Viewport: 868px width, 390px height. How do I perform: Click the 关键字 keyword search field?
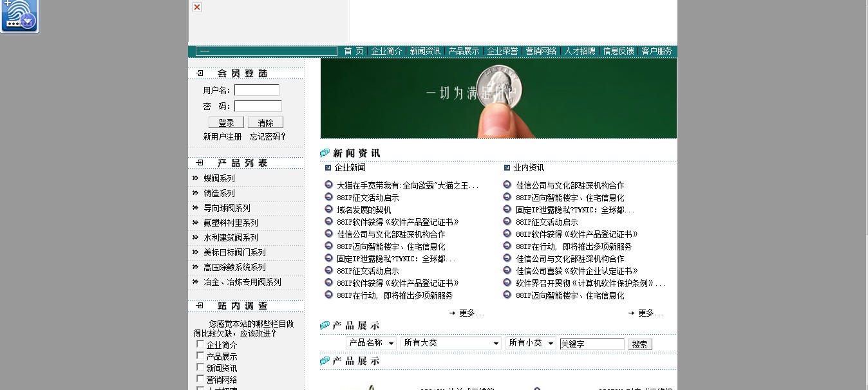tap(592, 344)
